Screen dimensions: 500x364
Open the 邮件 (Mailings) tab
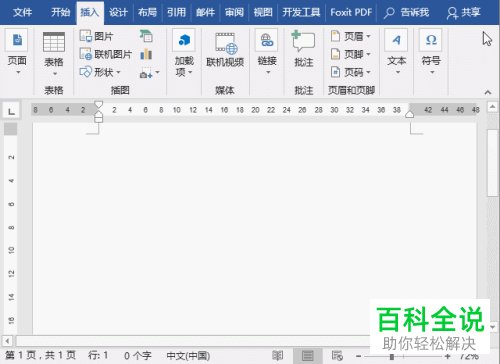tap(205, 13)
